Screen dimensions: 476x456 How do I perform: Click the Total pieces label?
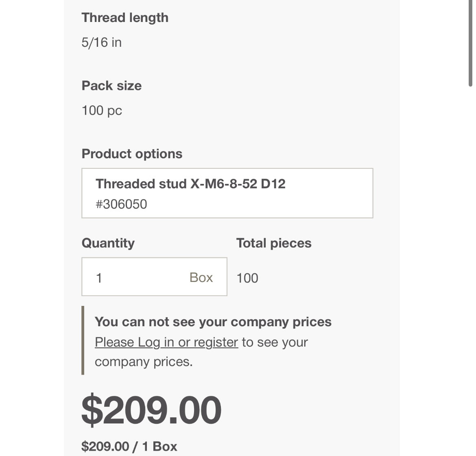(273, 243)
